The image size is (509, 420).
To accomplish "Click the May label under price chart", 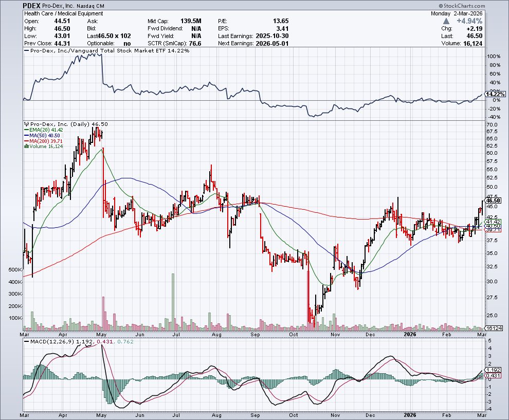I will pyautogui.click(x=101, y=335).
